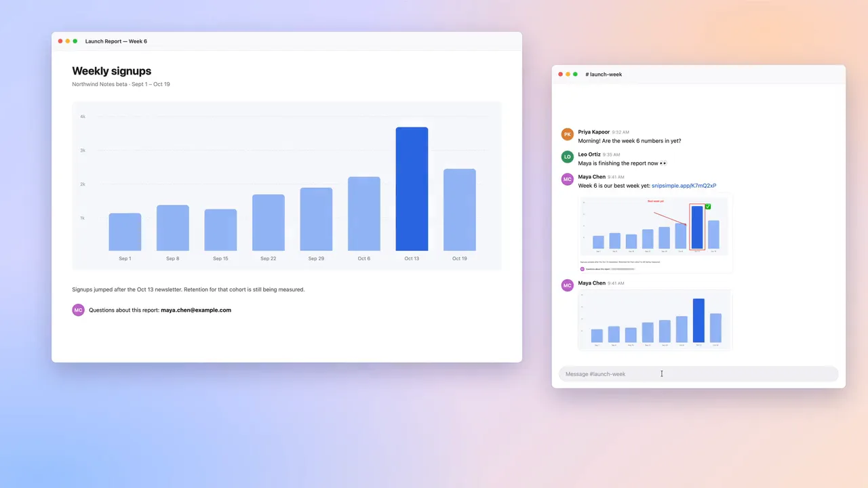The image size is (868, 488).
Task: Close the #launch-week chat window
Action: (x=561, y=75)
